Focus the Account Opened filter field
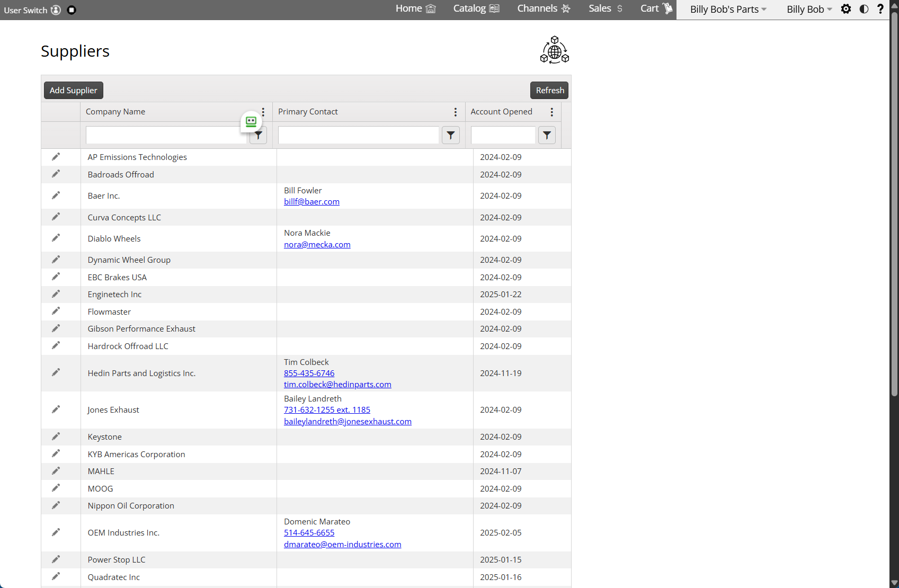The width and height of the screenshot is (899, 588). click(x=503, y=135)
